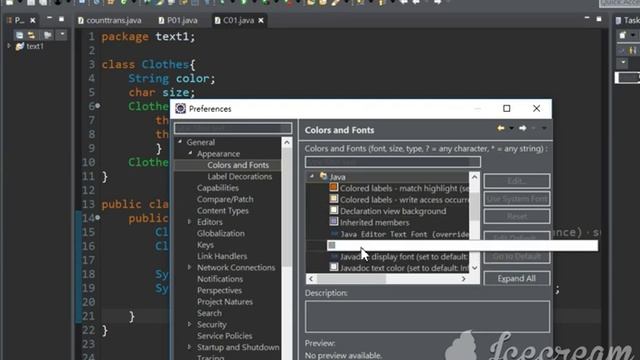Click the Edit... button
This screenshot has width=640, height=360.
(517, 181)
